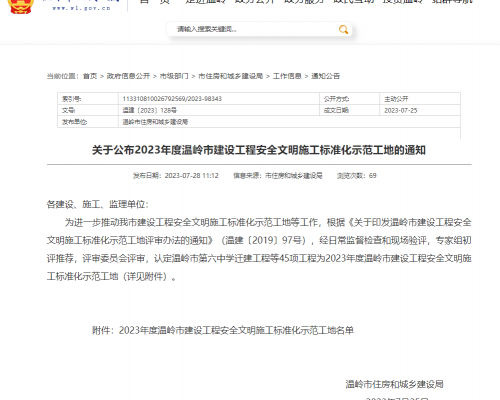Image resolution: width=500 pixels, height=400 pixels.
Task: Open the 首页 breadcrumb link
Action: click(x=90, y=76)
